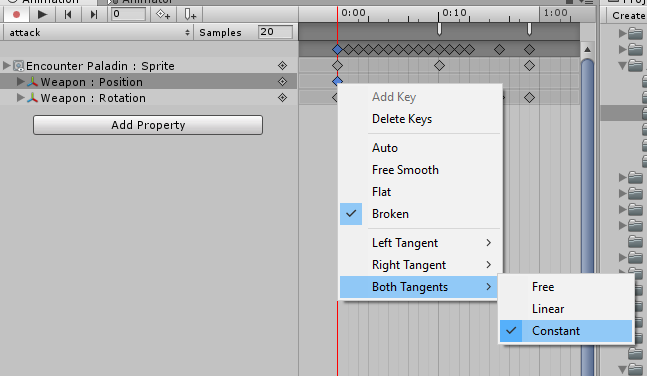Go to next keyframe
This screenshot has width=647, height=376.
pos(94,15)
